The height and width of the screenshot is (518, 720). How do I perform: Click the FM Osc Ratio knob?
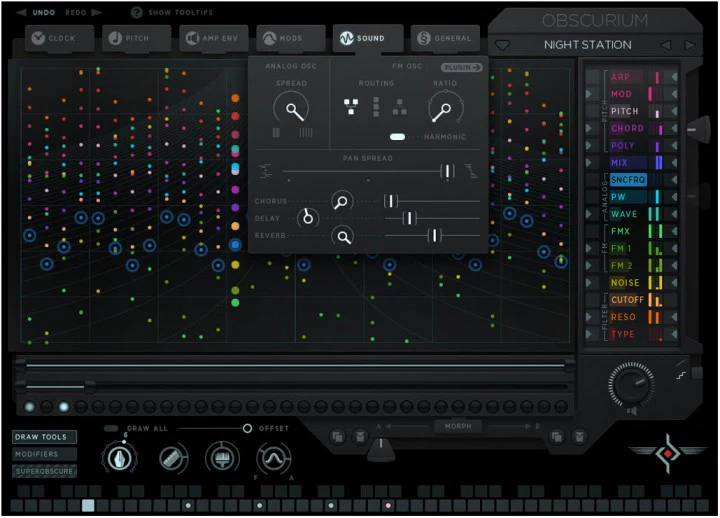click(x=445, y=109)
